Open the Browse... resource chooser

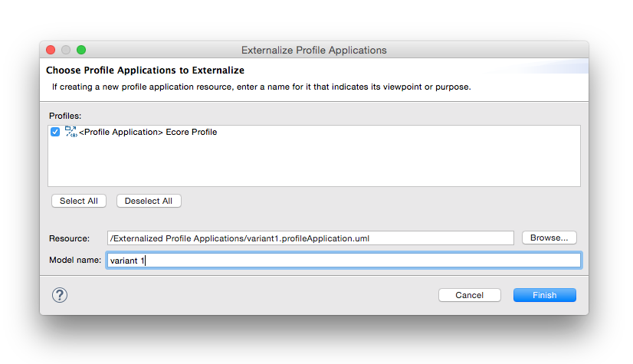click(x=549, y=238)
